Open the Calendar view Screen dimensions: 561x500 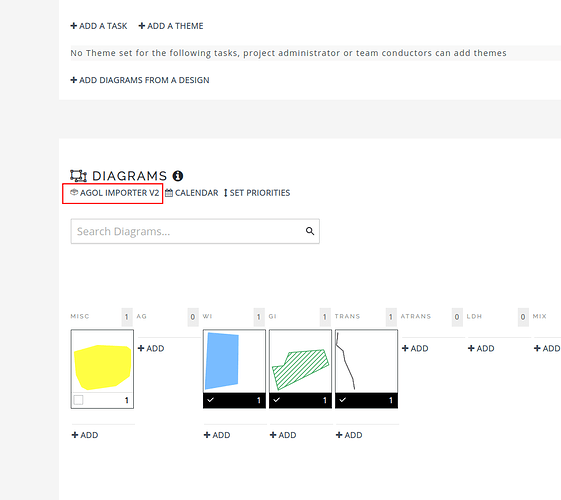click(191, 193)
